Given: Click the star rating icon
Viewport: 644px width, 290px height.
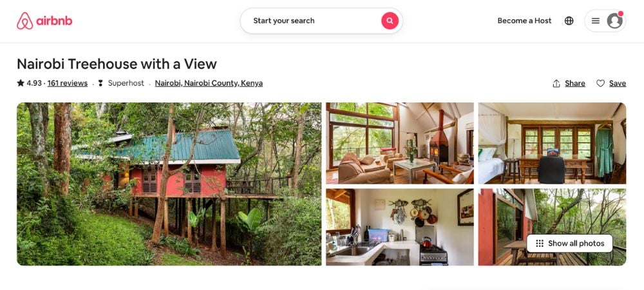Looking at the screenshot, I should pos(21,83).
